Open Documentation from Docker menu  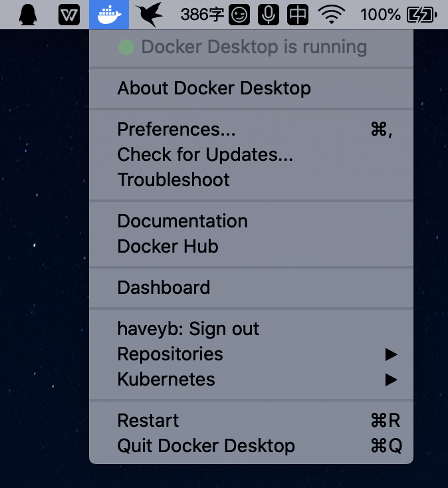tap(251, 221)
